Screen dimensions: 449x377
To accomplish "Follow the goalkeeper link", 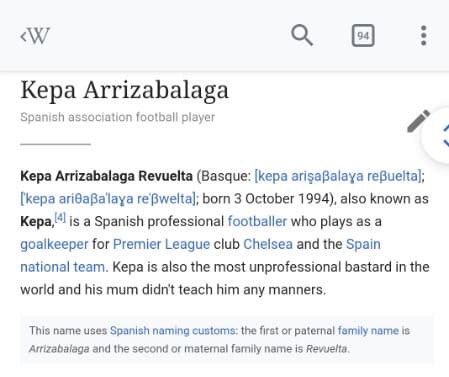I will tap(54, 244).
